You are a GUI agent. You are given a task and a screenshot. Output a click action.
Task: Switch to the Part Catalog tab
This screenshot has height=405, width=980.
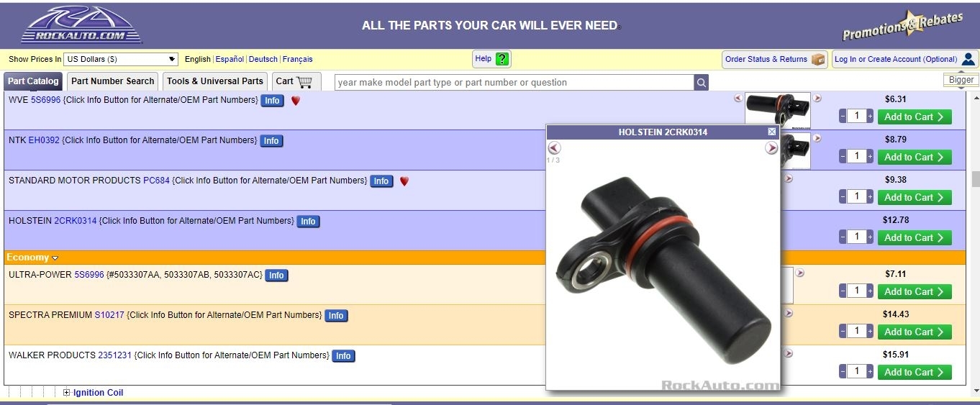tap(33, 81)
